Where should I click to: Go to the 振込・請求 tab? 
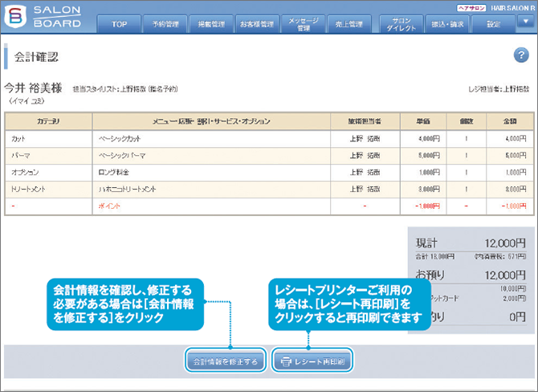tap(449, 24)
